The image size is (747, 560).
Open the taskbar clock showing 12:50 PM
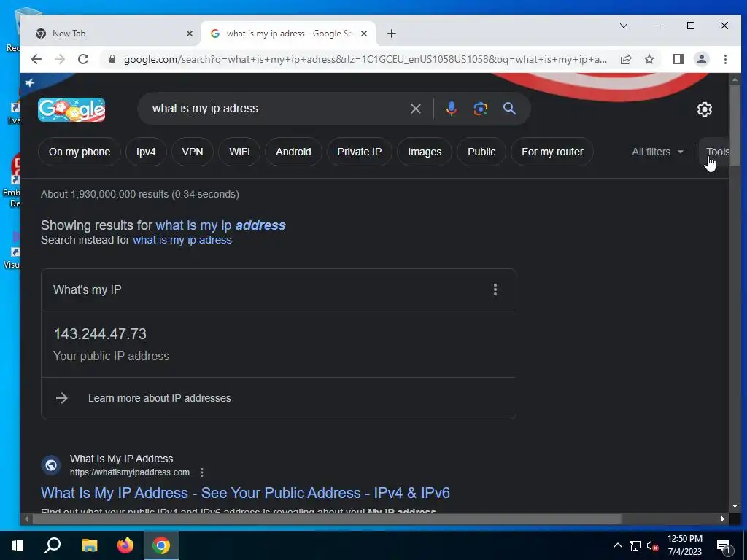[684, 545]
